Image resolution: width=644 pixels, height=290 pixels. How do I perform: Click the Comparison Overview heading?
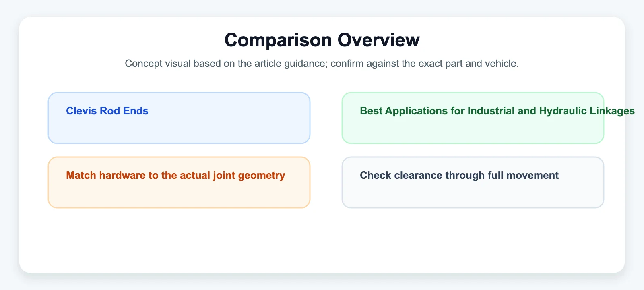[x=322, y=40]
